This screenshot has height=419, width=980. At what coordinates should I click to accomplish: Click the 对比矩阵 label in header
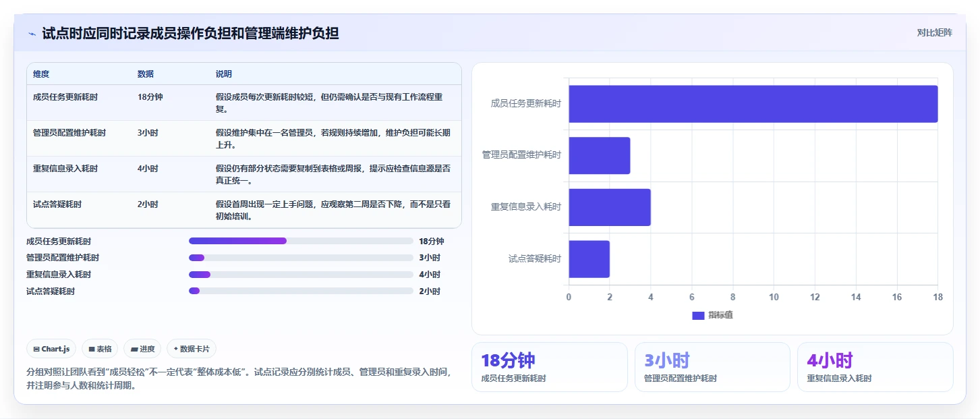(x=934, y=32)
